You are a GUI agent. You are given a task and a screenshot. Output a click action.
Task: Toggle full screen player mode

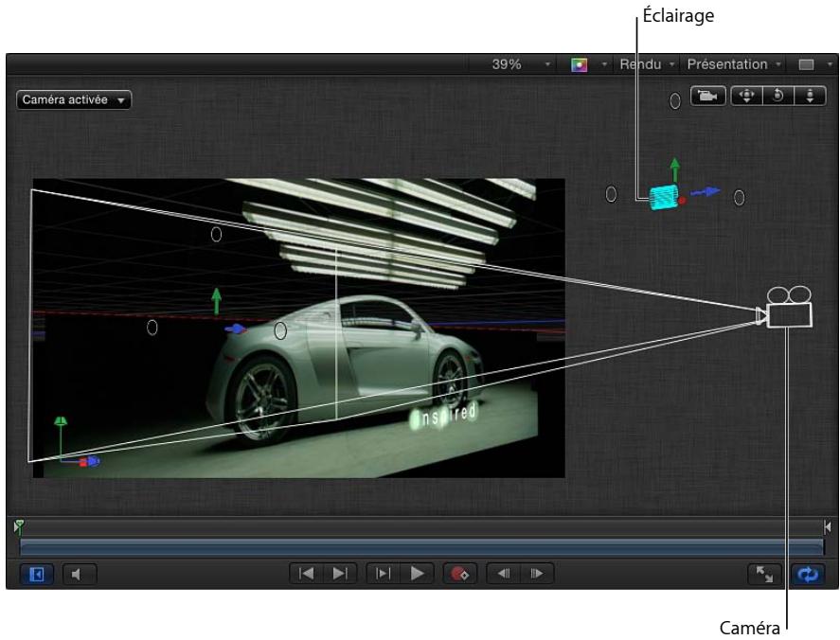764,575
